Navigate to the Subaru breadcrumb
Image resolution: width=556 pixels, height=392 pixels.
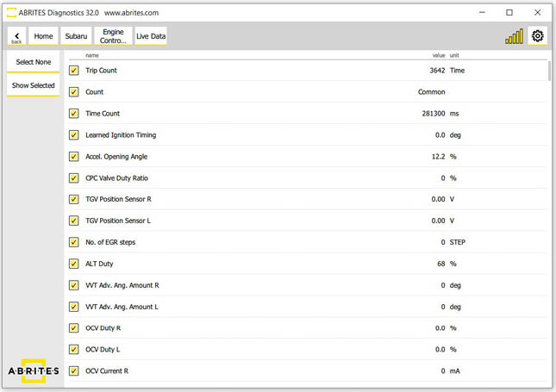[76, 36]
